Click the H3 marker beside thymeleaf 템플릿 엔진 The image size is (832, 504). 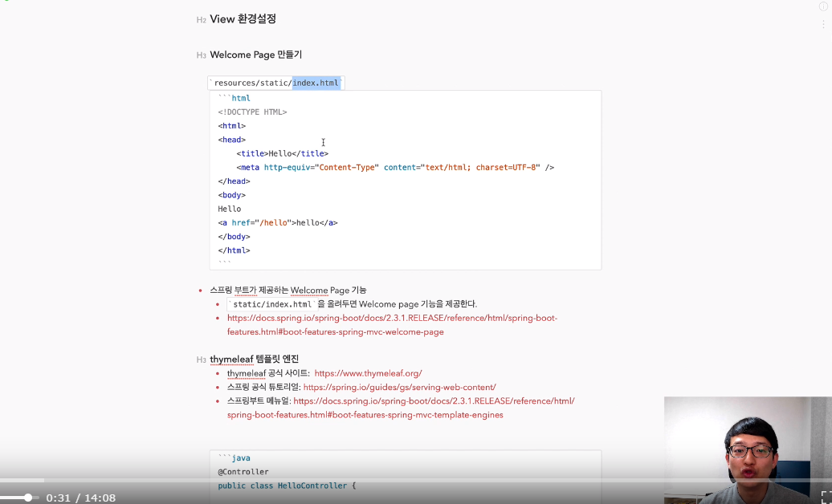coord(201,360)
